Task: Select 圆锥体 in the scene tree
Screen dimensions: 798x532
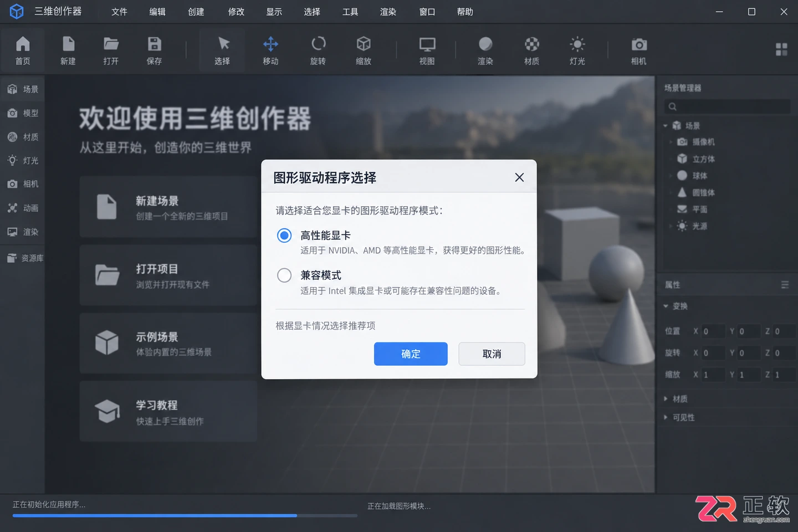Action: tap(697, 193)
